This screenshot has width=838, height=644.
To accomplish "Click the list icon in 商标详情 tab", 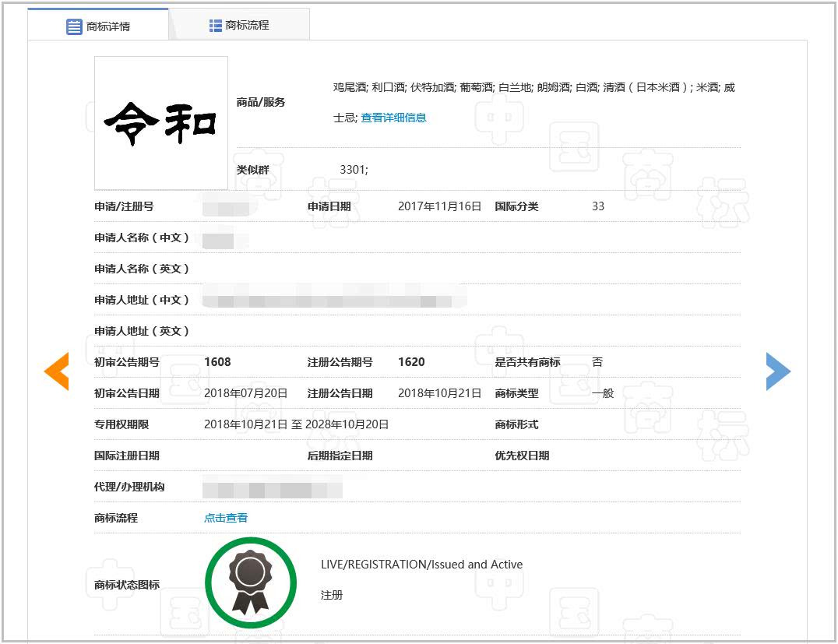I will click(x=74, y=26).
